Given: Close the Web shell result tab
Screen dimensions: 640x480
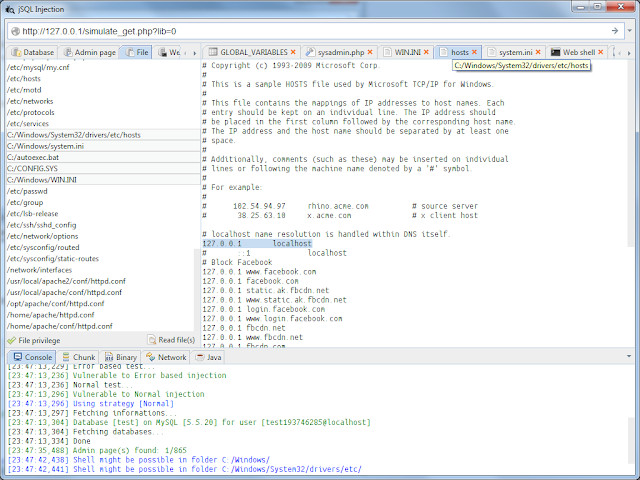Looking at the screenshot, I should 600,52.
